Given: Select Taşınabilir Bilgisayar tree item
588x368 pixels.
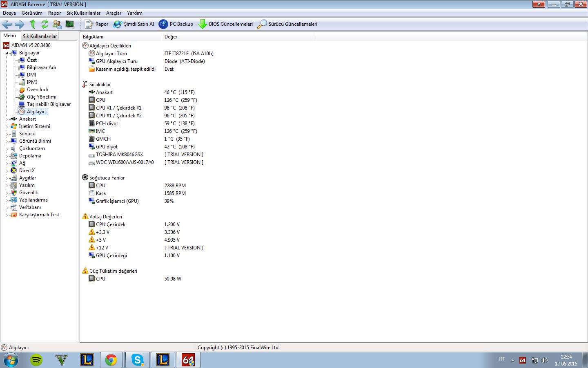Looking at the screenshot, I should [x=49, y=104].
